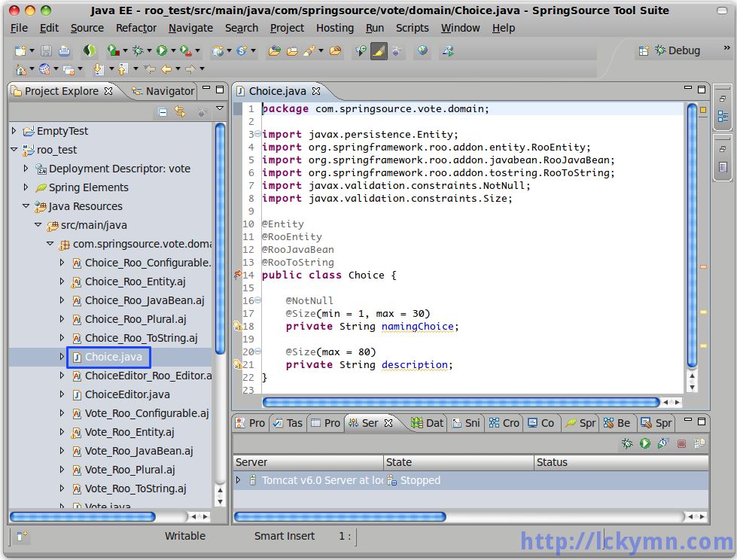Click the editor vertical scrollbar
Viewport: 737px width, 560px height.
(x=692, y=235)
